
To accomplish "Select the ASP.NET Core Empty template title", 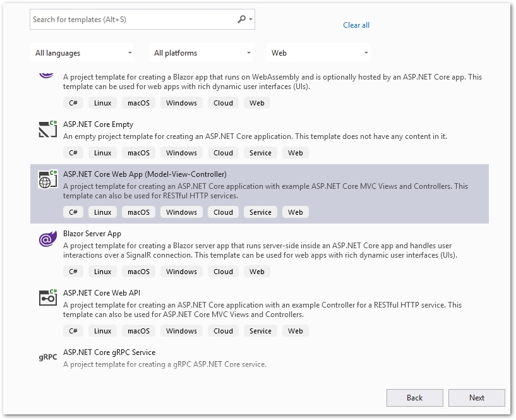I will [98, 124].
